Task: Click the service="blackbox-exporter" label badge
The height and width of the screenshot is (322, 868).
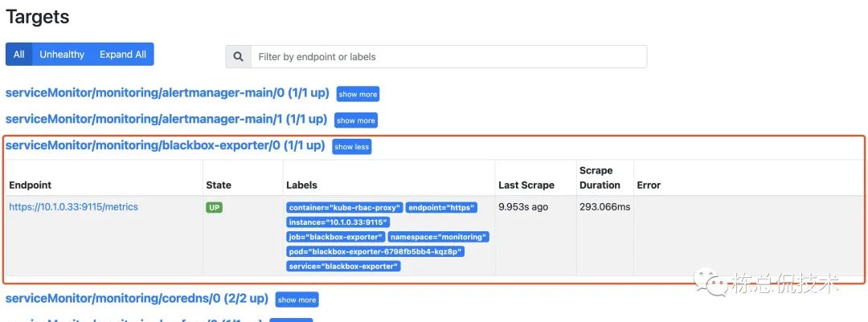Action: click(343, 266)
